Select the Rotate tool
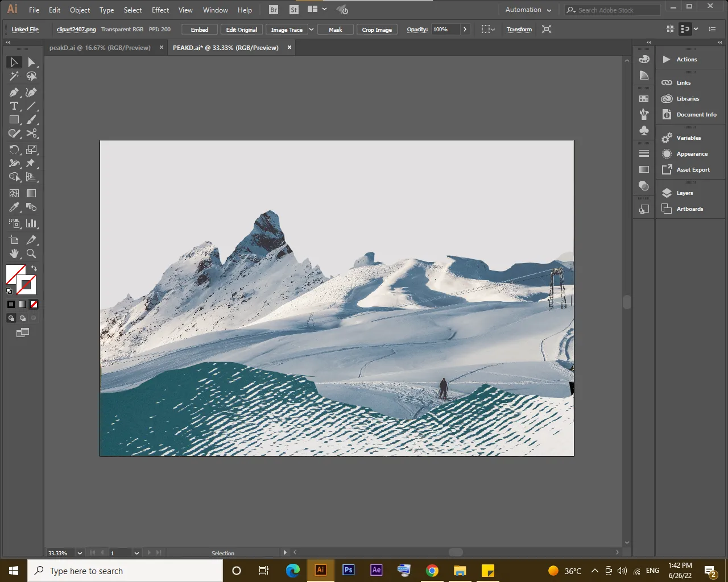The width and height of the screenshot is (728, 582). point(14,149)
